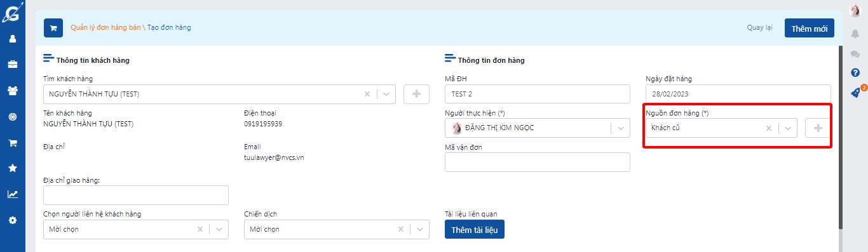Click the app logo in sidebar
Viewport: 868px width, 252px height.
[x=12, y=12]
